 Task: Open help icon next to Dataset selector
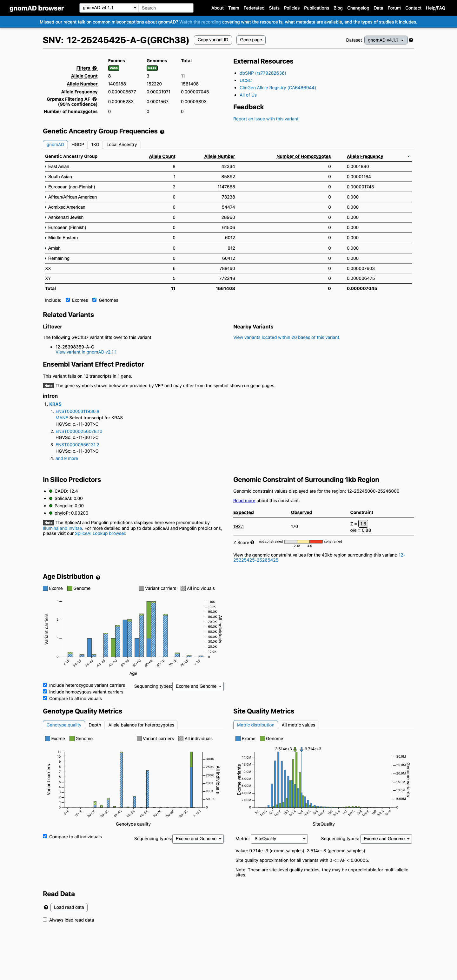point(411,40)
